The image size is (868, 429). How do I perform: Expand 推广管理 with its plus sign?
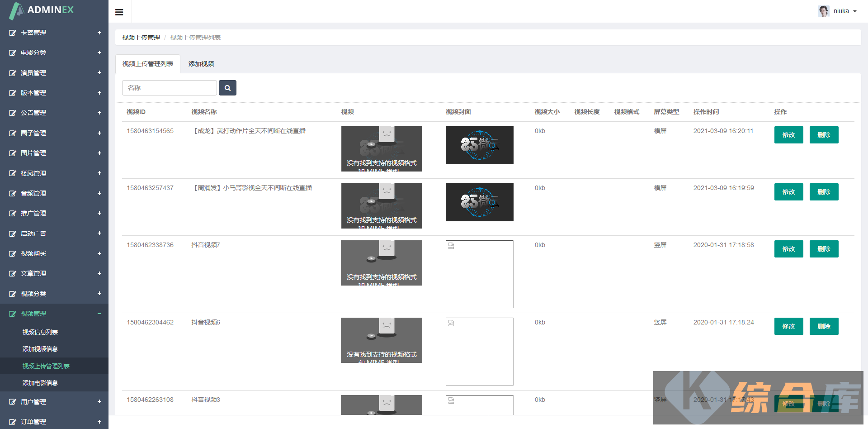tap(99, 213)
